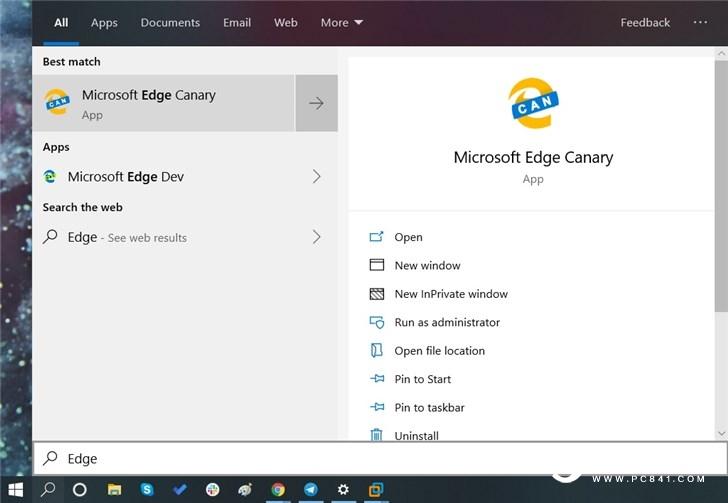Open Settings gear on the taskbar
This screenshot has height=503, width=728.
point(343,490)
